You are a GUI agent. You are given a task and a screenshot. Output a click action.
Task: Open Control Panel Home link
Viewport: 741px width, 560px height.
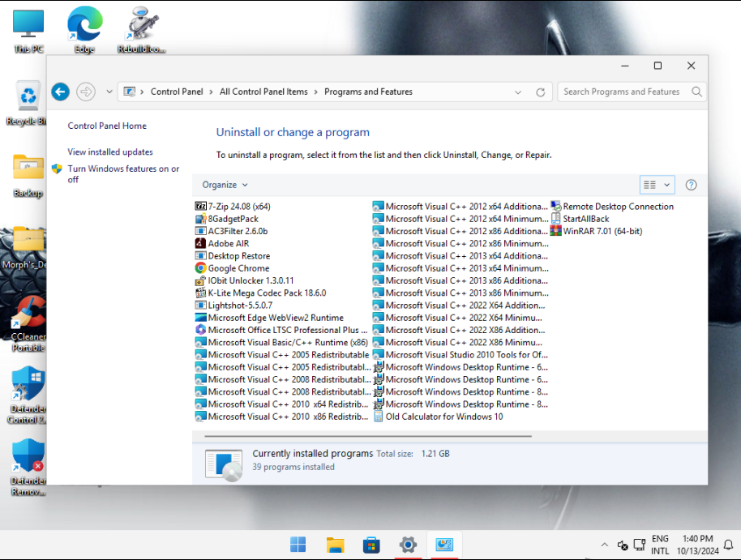[x=107, y=126]
